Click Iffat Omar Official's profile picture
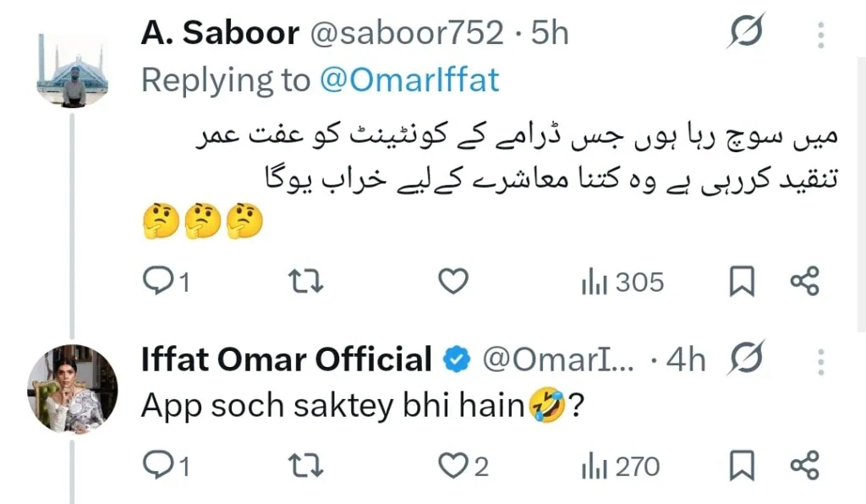This screenshot has height=504, width=866. click(73, 387)
